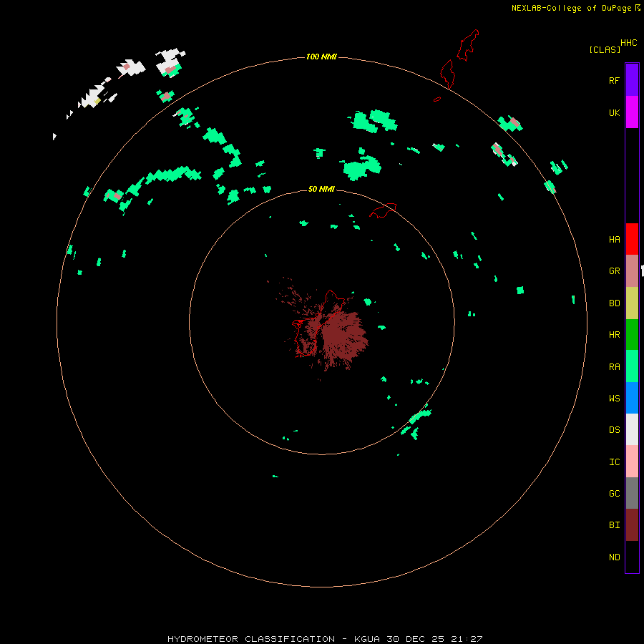Viewport: 644px width, 644px height.
Task: Click the IC legend label
Action: coord(614,462)
